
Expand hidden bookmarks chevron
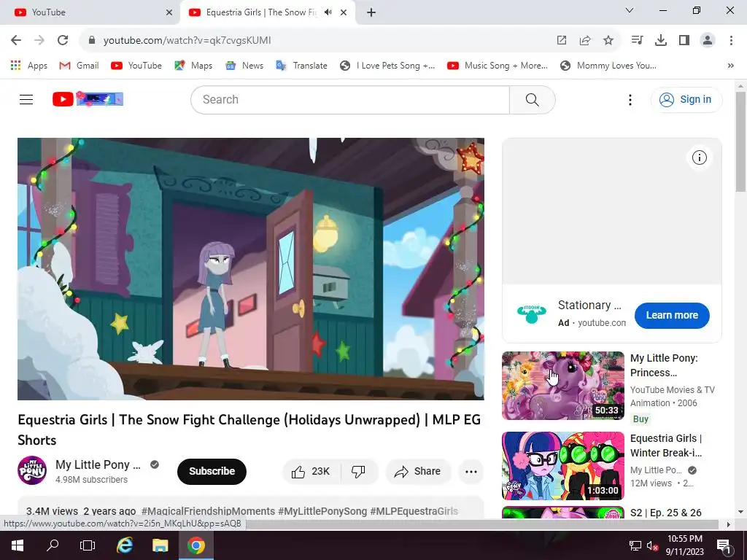tap(730, 66)
